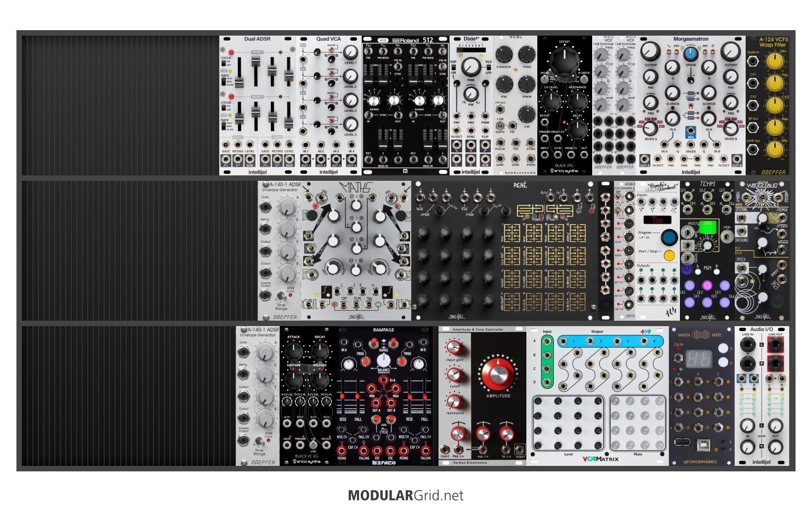The image size is (812, 507).
Task: Click the VCOb SAW output jack
Action: 500,157
